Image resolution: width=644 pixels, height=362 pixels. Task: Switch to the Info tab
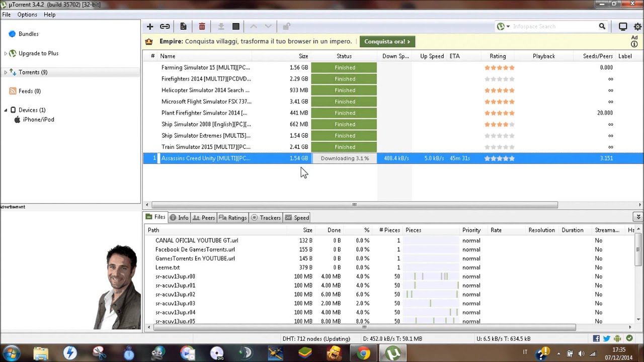point(179,218)
